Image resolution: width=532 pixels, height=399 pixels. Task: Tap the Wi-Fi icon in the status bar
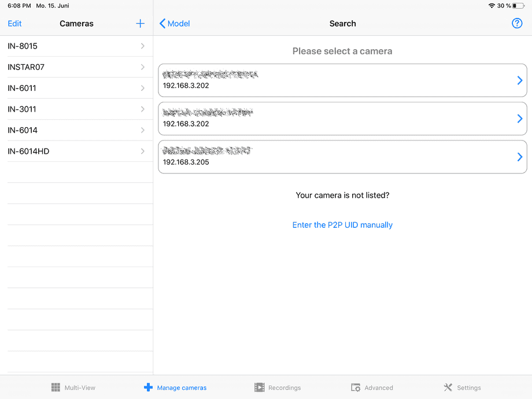[x=491, y=6]
